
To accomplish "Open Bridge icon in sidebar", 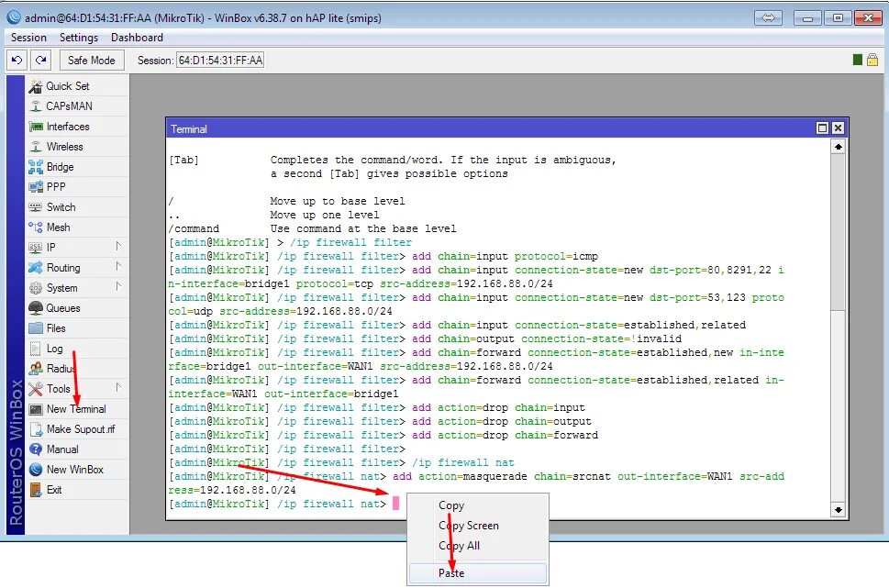I will pos(36,167).
